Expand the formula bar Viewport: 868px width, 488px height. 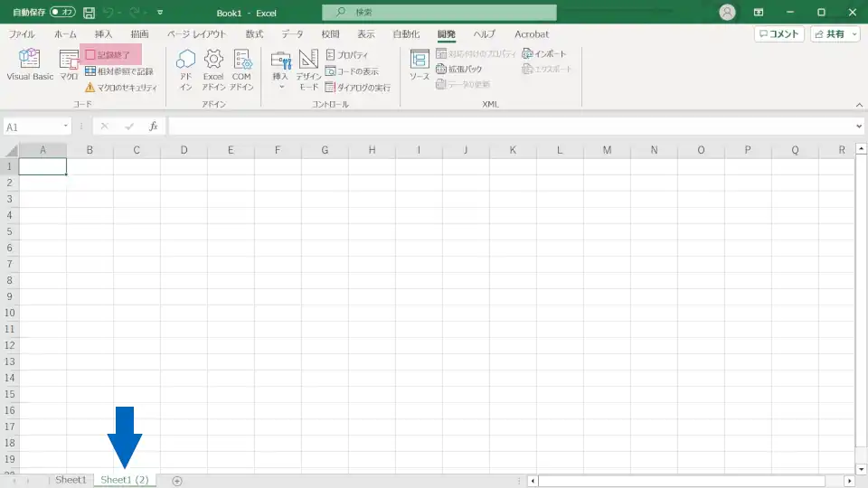point(859,127)
